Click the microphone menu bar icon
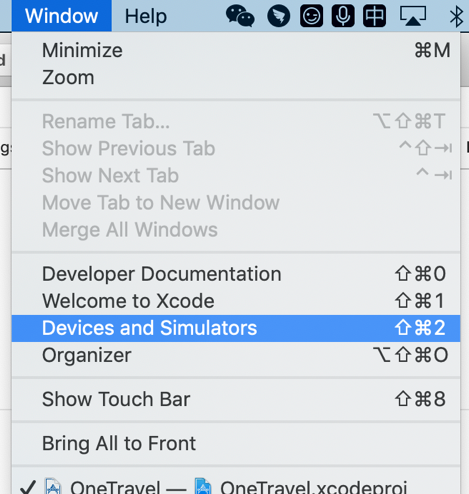 tap(343, 16)
